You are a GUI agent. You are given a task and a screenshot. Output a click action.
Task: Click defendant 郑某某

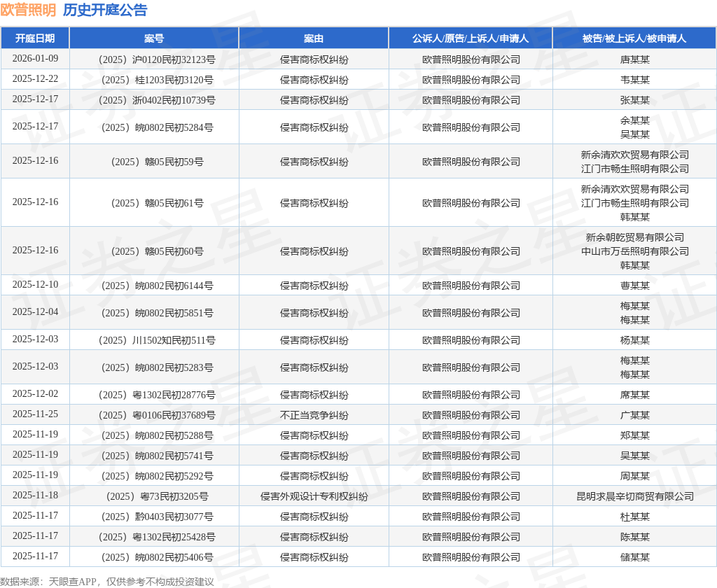634,435
